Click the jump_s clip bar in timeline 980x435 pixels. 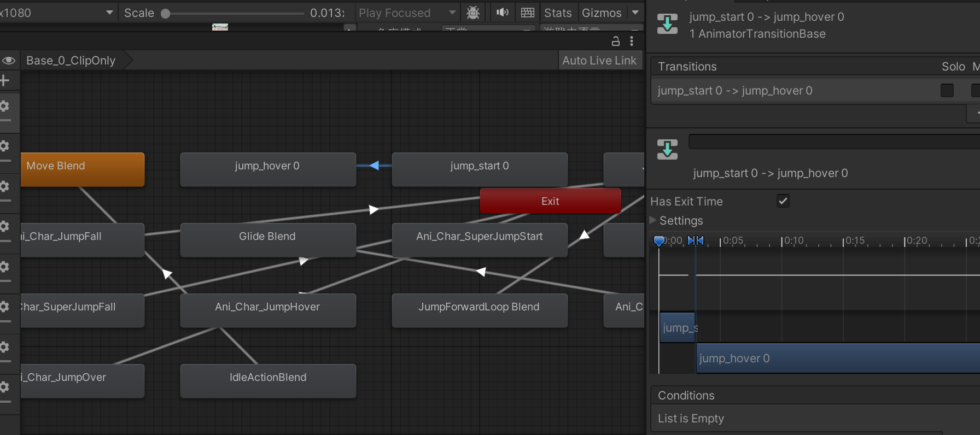677,327
